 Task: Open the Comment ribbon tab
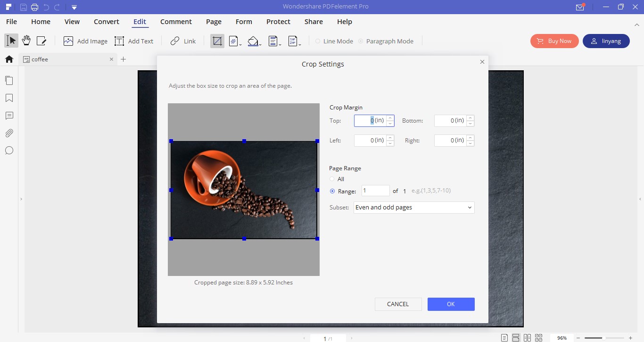pos(176,22)
